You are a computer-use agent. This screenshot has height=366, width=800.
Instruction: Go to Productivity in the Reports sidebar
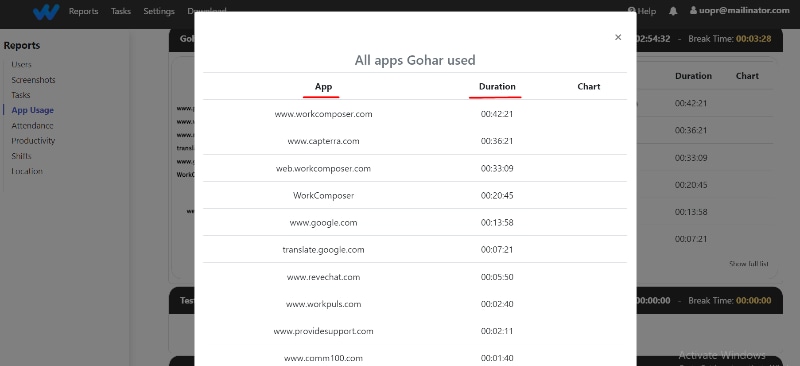(x=33, y=141)
